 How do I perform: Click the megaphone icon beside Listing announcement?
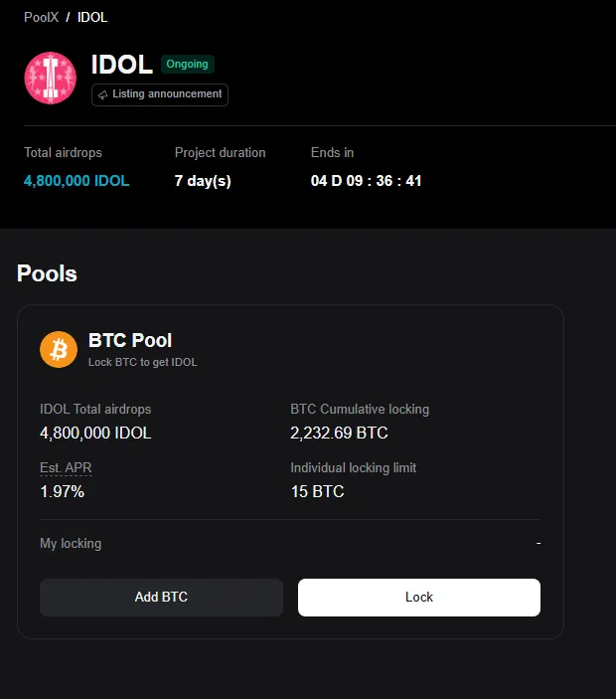(102, 94)
